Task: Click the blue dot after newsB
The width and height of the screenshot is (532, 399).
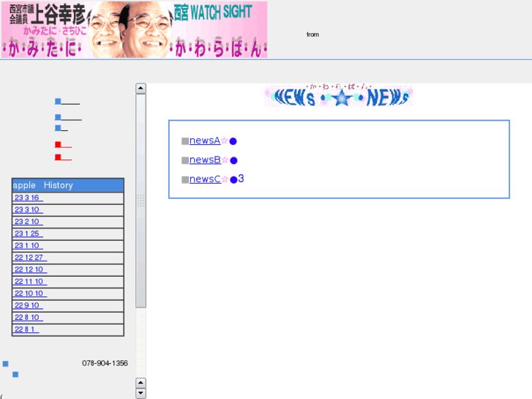Action: pyautogui.click(x=233, y=160)
